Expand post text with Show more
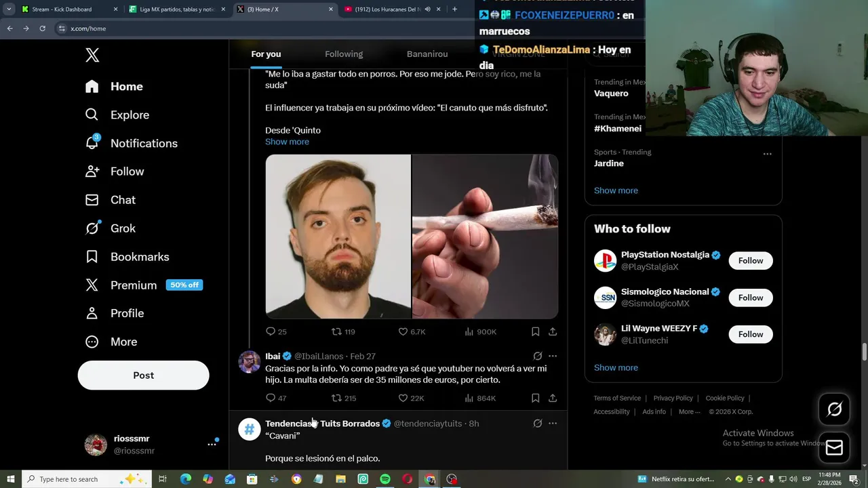 pos(287,142)
